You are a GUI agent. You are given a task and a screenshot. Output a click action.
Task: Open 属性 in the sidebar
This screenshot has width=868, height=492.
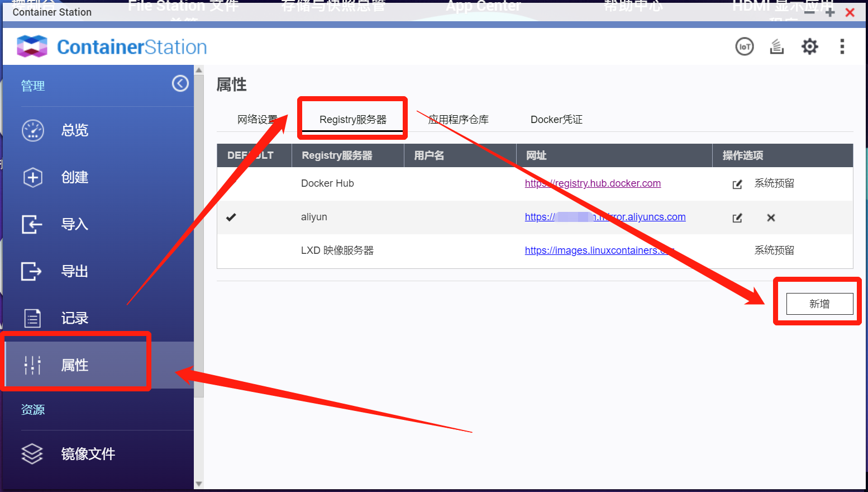click(x=75, y=365)
